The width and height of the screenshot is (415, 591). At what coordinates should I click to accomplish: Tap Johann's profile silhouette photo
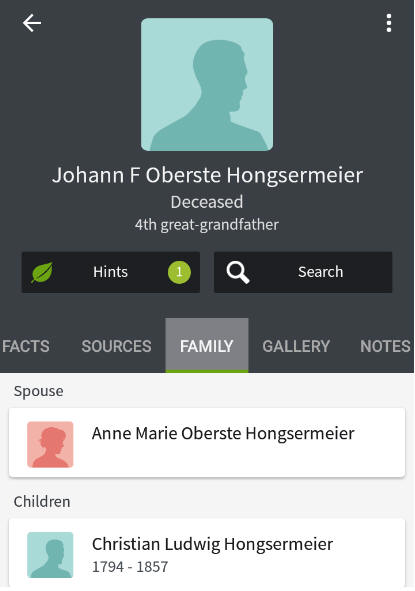pos(207,84)
